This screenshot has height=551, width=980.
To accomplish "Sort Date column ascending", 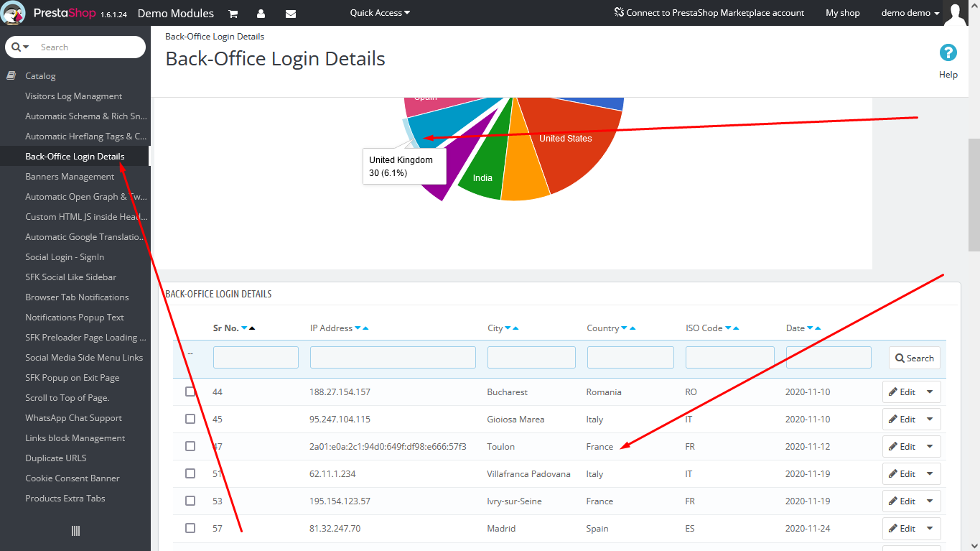I will point(818,328).
